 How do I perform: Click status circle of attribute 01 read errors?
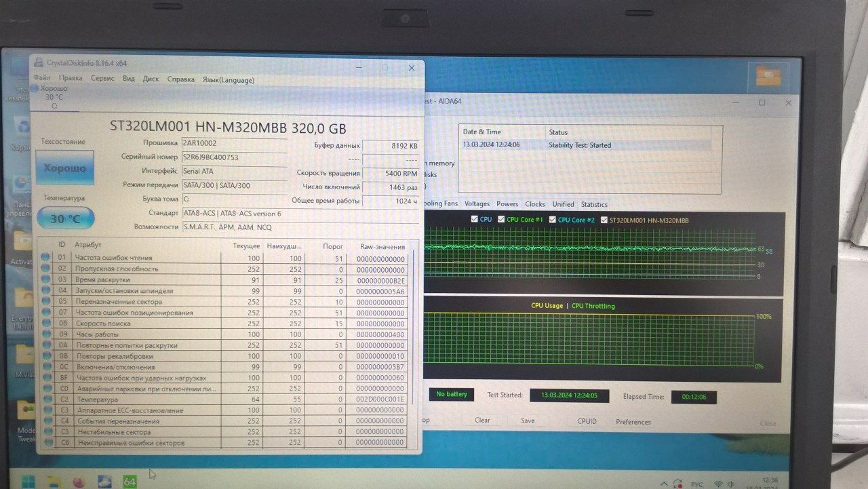point(45,258)
